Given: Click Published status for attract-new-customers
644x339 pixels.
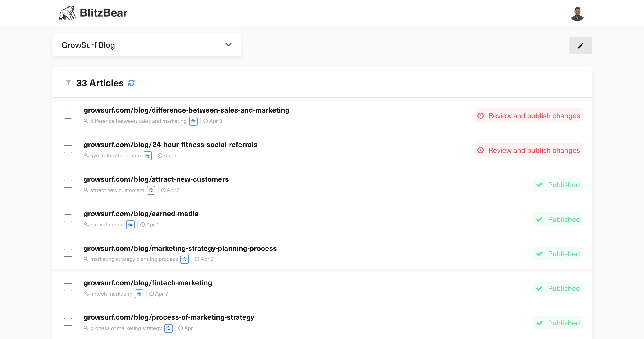Looking at the screenshot, I should pos(558,185).
